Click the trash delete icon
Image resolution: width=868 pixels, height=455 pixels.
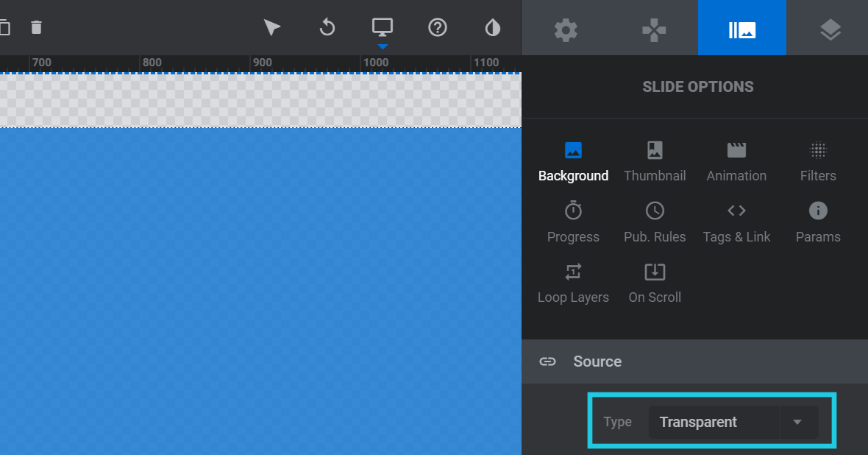36,27
